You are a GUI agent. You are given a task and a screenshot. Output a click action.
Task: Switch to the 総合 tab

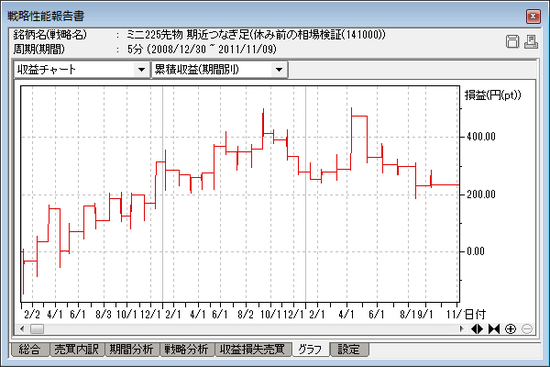coord(29,349)
